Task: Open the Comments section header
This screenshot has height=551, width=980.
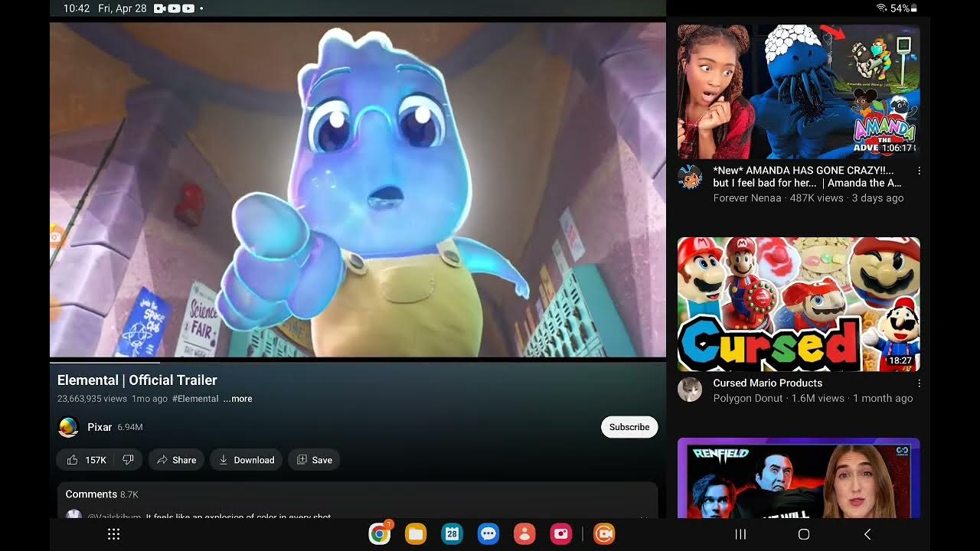Action: (x=102, y=494)
